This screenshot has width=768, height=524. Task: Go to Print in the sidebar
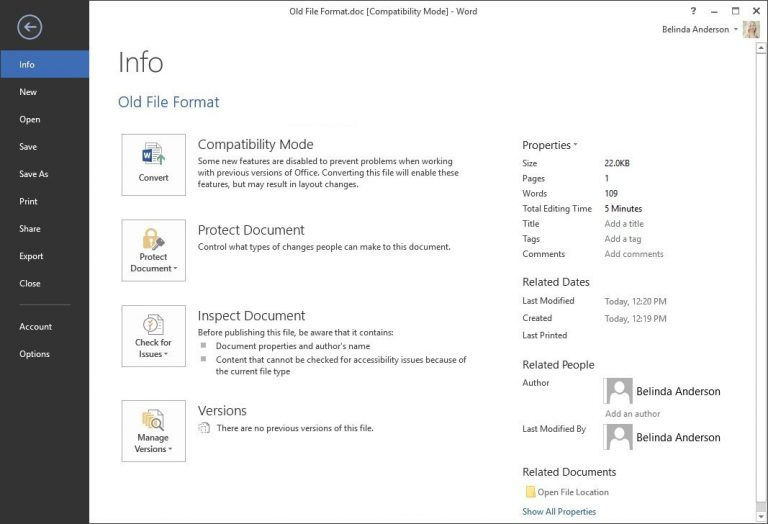(45, 201)
